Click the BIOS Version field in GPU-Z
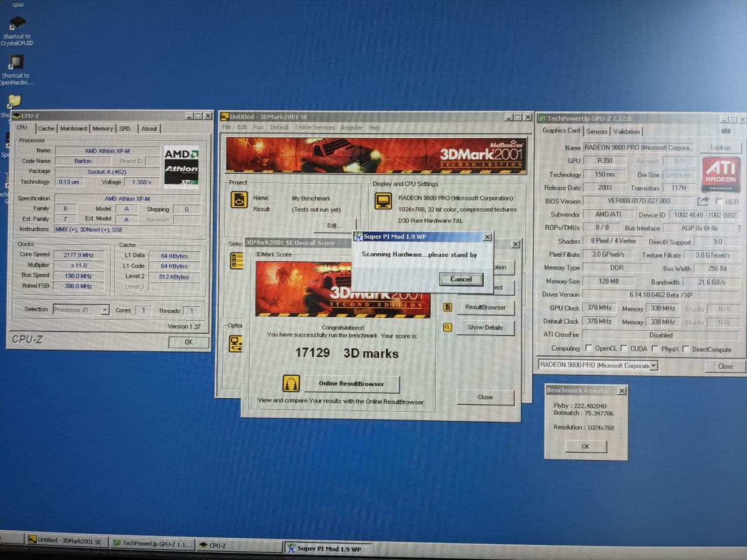The image size is (747, 560). point(639,201)
